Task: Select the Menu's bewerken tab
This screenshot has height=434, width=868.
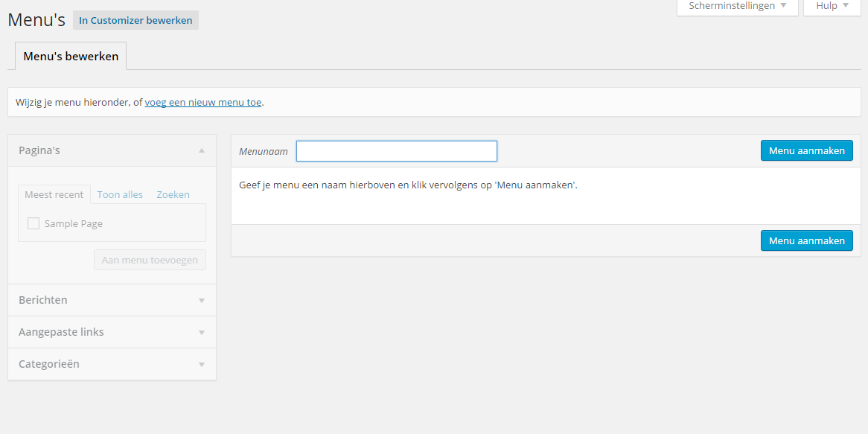Action: click(x=71, y=56)
